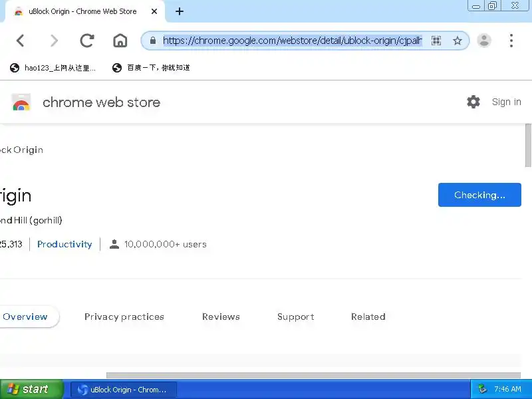Click the horizontal page scrollbar
The image size is (532, 399).
pos(313,375)
